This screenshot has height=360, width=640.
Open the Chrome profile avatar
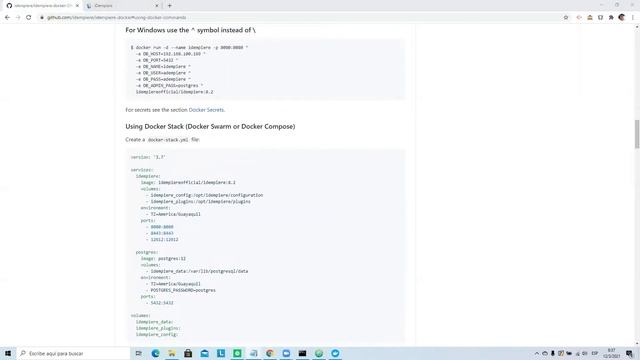pyautogui.click(x=622, y=18)
